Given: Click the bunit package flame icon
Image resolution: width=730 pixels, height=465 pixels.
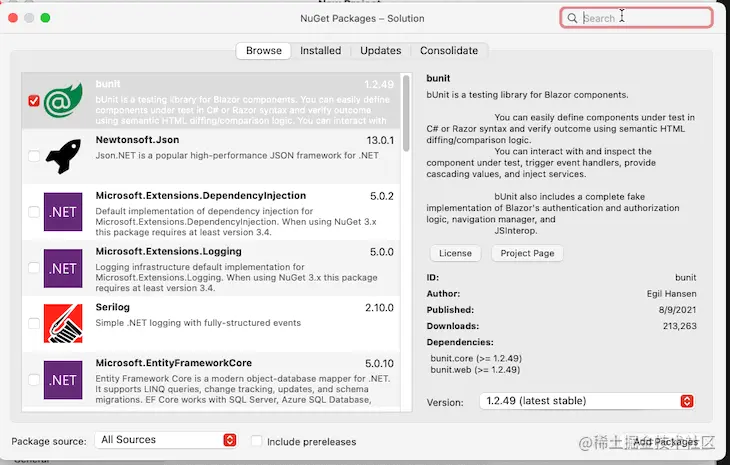Looking at the screenshot, I should 63,100.
